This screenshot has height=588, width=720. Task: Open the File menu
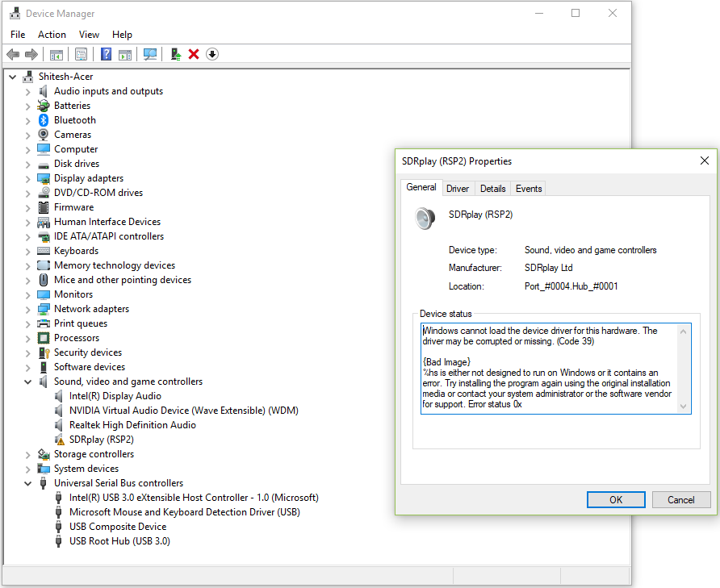pyautogui.click(x=18, y=35)
